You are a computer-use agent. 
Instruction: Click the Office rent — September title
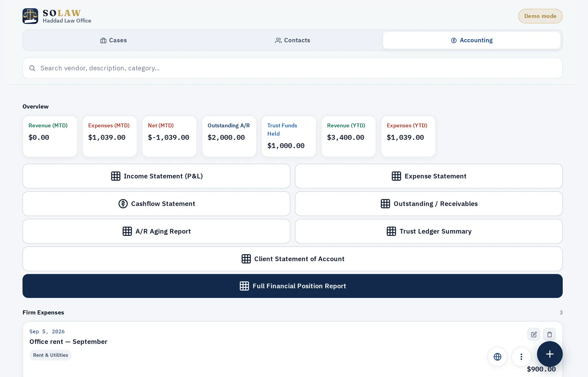(x=69, y=342)
